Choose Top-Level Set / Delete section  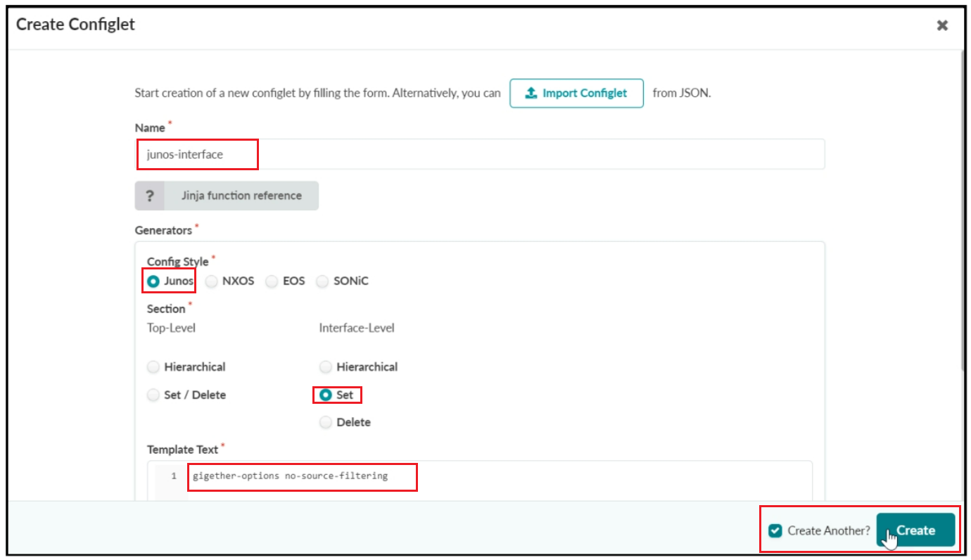tap(153, 395)
